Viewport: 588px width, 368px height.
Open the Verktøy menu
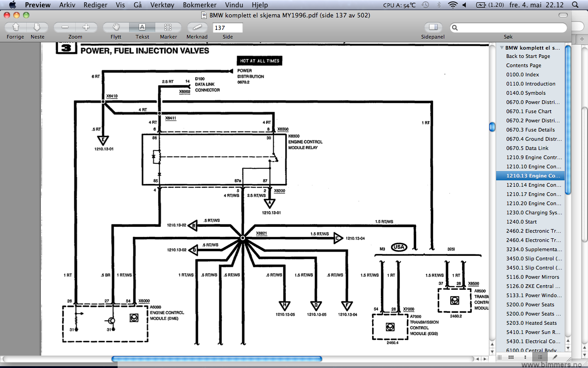162,5
